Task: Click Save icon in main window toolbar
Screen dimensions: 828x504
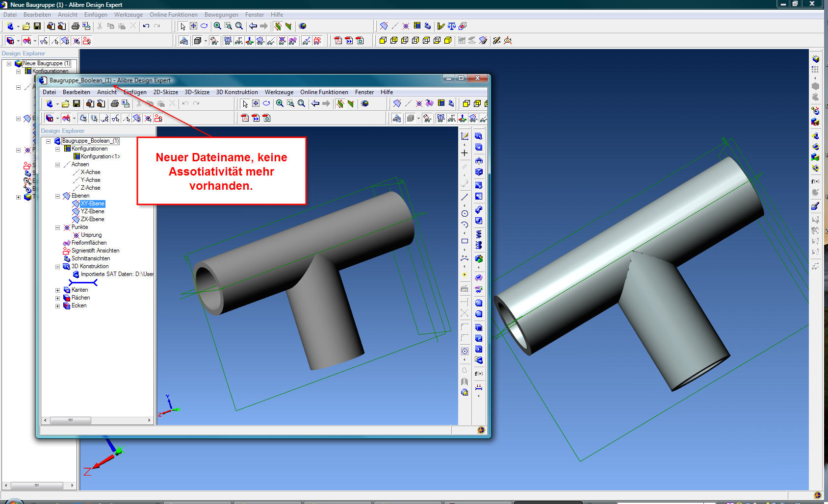Action: click(37, 26)
